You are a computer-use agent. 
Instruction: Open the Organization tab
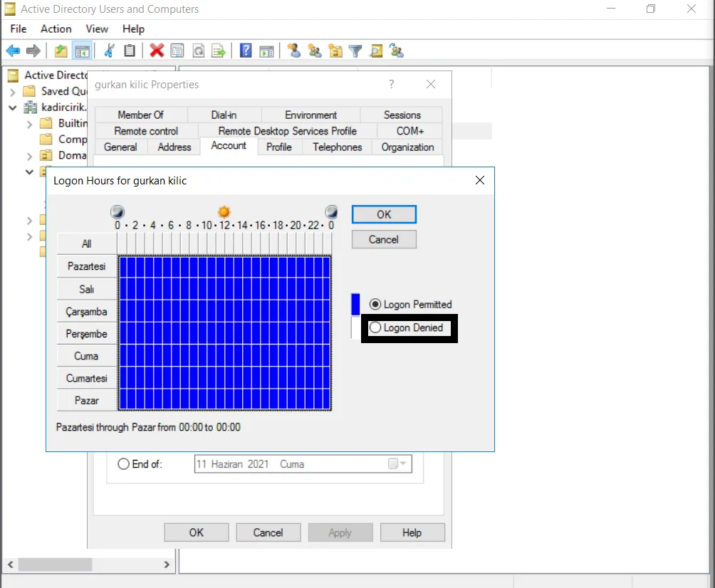(x=407, y=147)
